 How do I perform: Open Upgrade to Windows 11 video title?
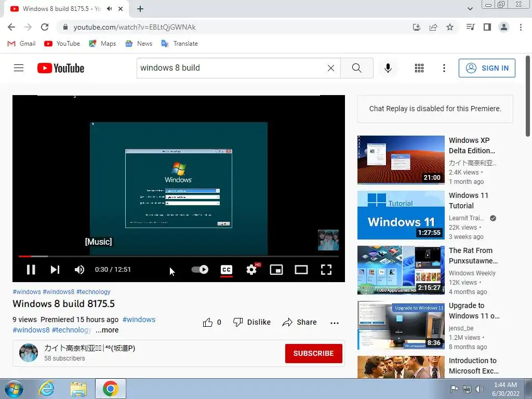click(474, 311)
